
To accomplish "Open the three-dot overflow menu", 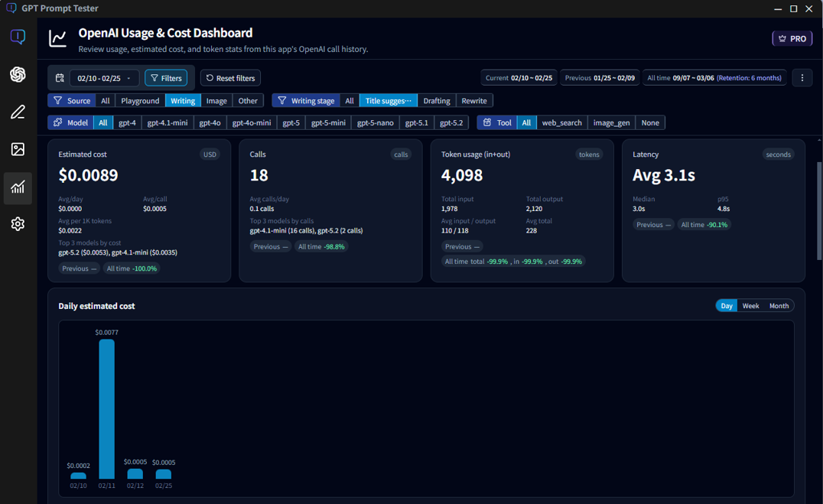I will pos(802,77).
